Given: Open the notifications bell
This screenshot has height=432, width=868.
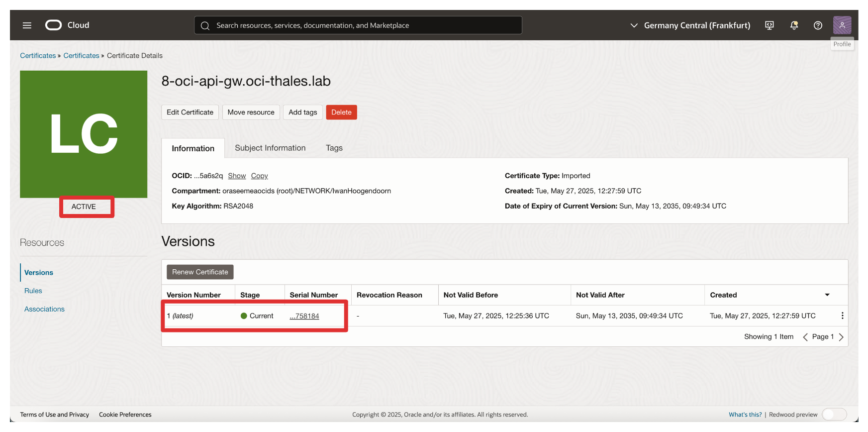Looking at the screenshot, I should point(794,25).
